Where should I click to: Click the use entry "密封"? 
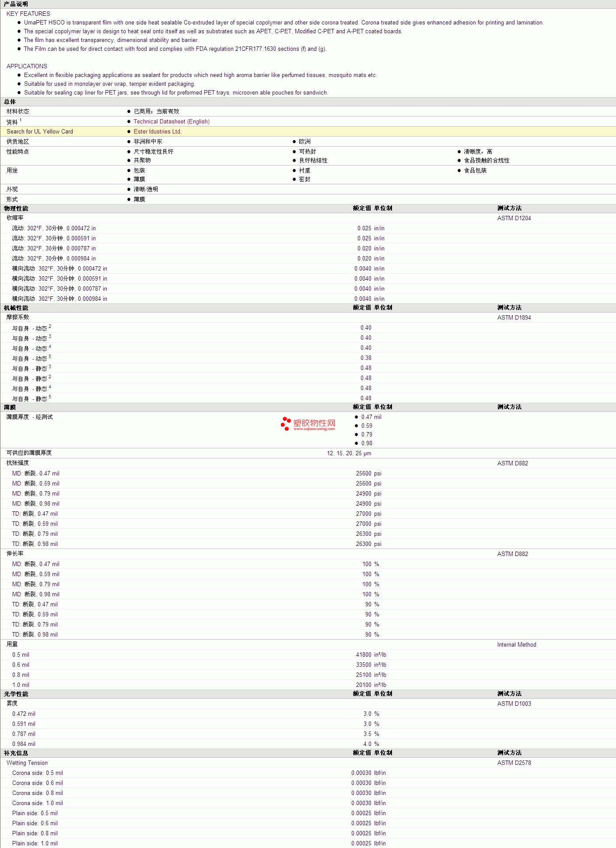pyautogui.click(x=305, y=179)
